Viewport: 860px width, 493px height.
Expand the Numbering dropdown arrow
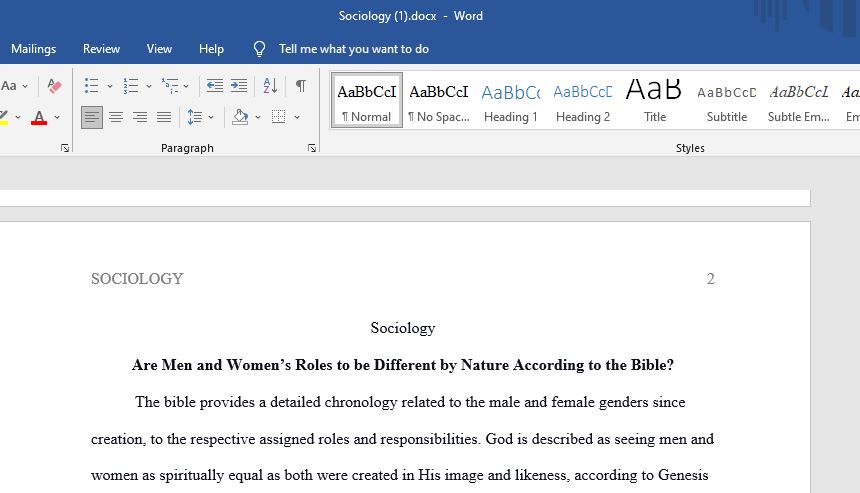149,86
